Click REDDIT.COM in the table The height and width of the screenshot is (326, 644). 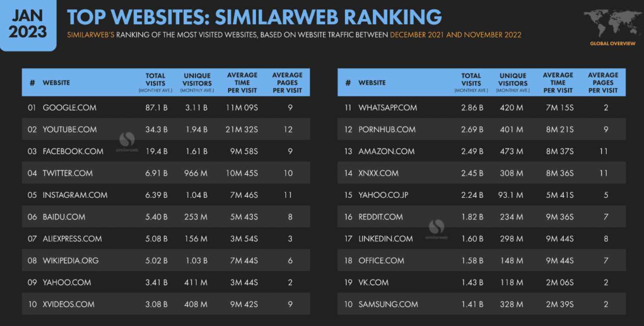pos(380,217)
